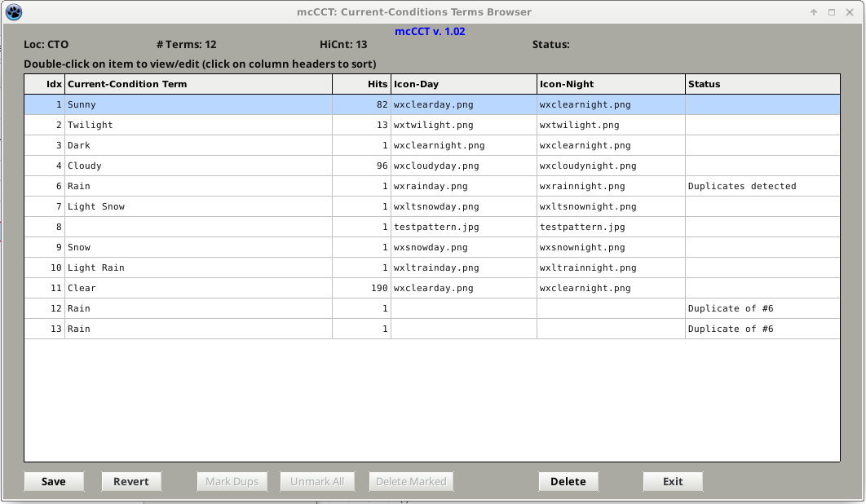Sort by Icon-Day column header
866x504 pixels.
point(463,84)
